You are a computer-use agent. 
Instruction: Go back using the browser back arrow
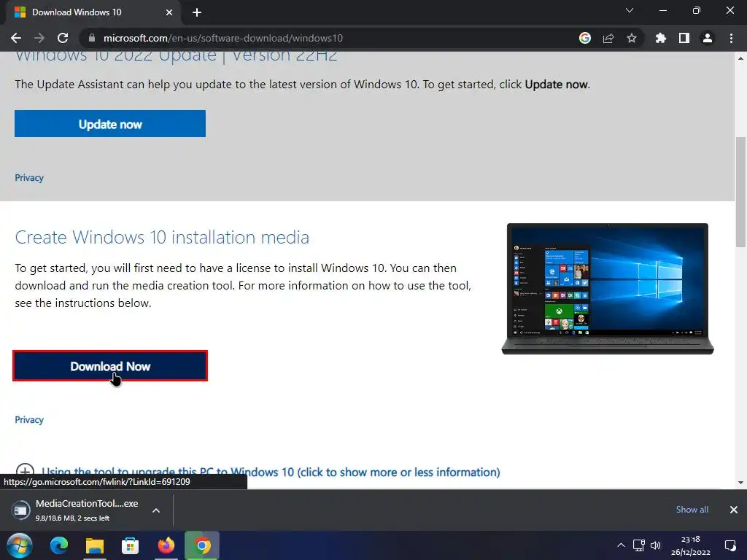(x=16, y=38)
